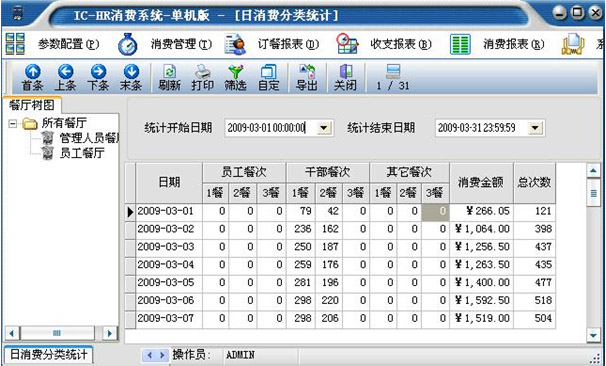This screenshot has width=606, height=366.
Task: Open the 消费管理(T) menu
Action: click(181, 44)
